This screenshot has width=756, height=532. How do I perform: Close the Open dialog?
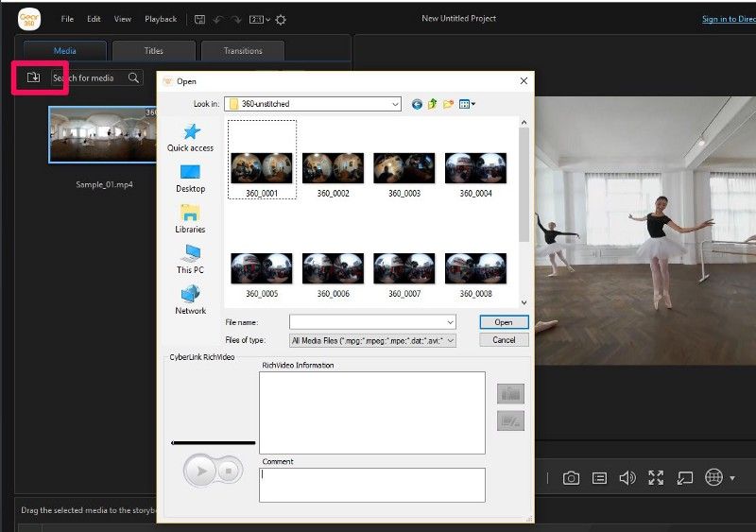tap(524, 81)
